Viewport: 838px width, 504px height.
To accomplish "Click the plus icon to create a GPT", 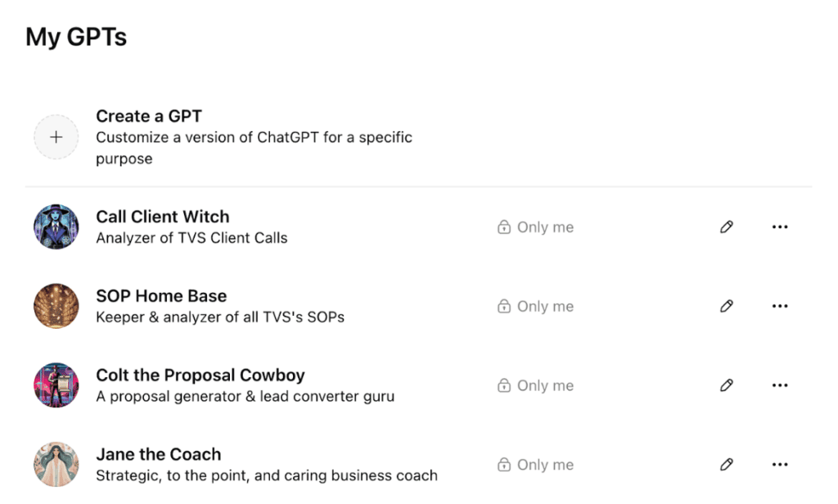I will pyautogui.click(x=56, y=137).
